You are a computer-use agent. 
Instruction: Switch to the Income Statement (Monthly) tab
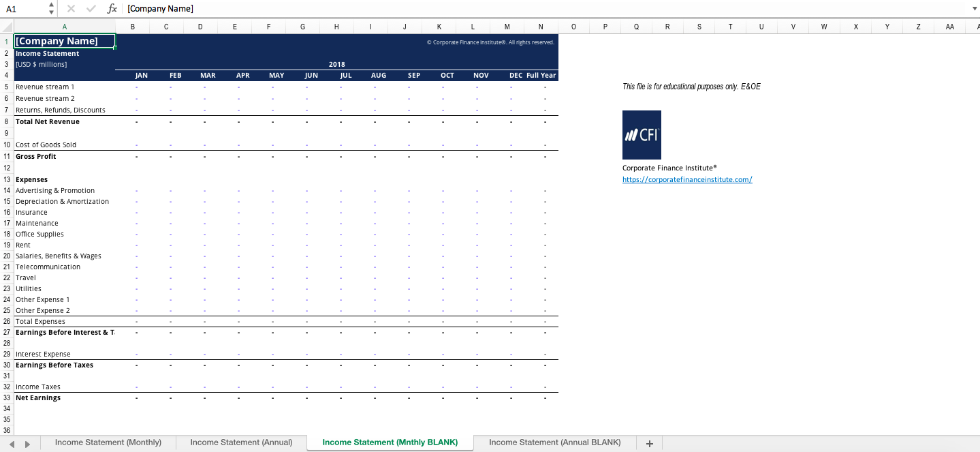click(x=108, y=442)
